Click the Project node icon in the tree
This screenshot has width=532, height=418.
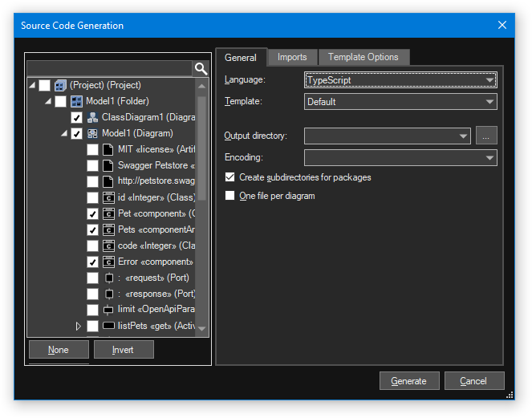click(60, 85)
